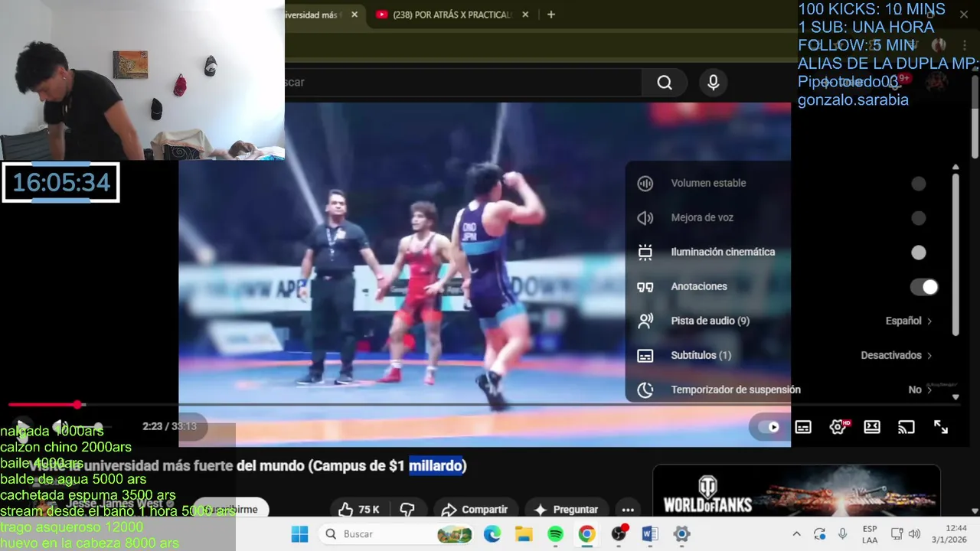Image resolution: width=980 pixels, height=551 pixels.
Task: Click the Preguntar button
Action: click(567, 509)
